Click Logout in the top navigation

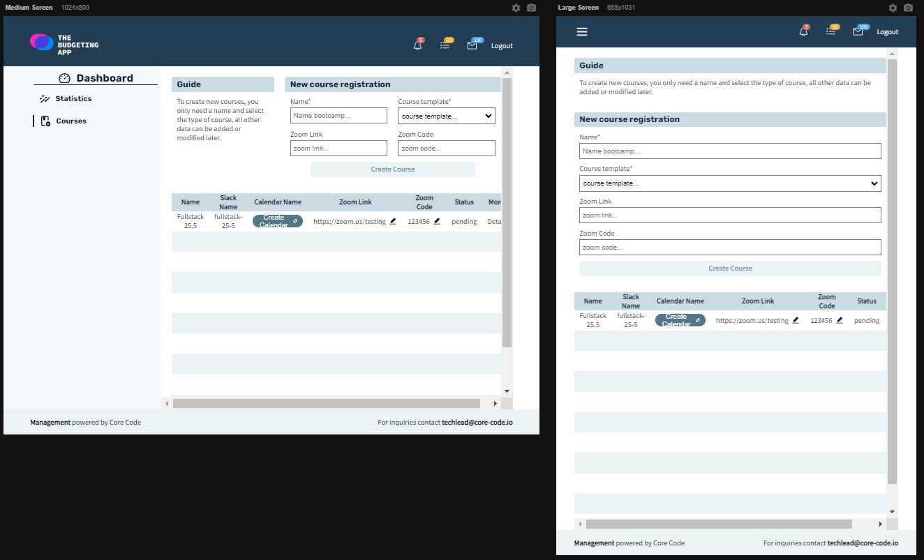(501, 45)
